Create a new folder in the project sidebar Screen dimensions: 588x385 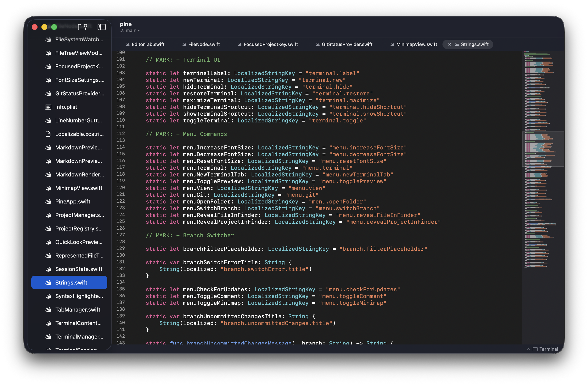click(82, 27)
